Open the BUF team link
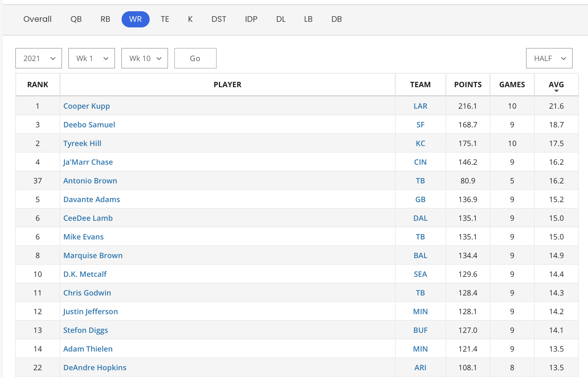 [421, 330]
